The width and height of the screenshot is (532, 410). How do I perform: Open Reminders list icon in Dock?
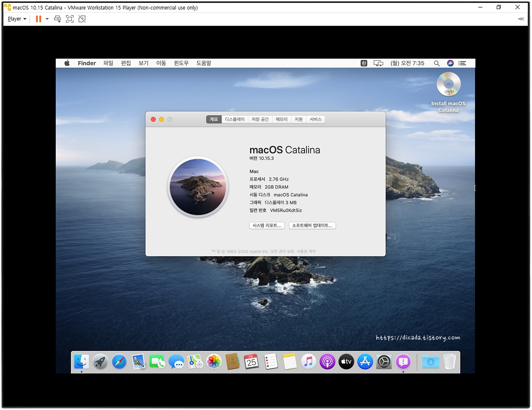[271, 362]
